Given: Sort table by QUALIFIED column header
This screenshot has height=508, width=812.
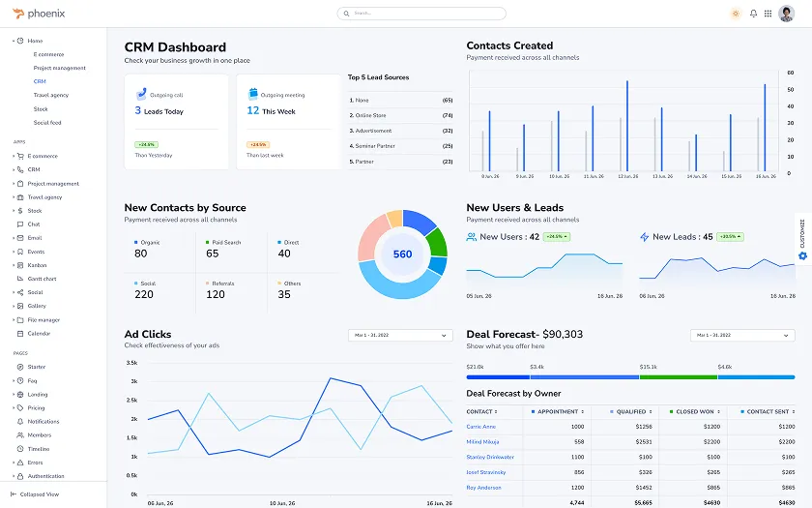Looking at the screenshot, I should [630, 411].
